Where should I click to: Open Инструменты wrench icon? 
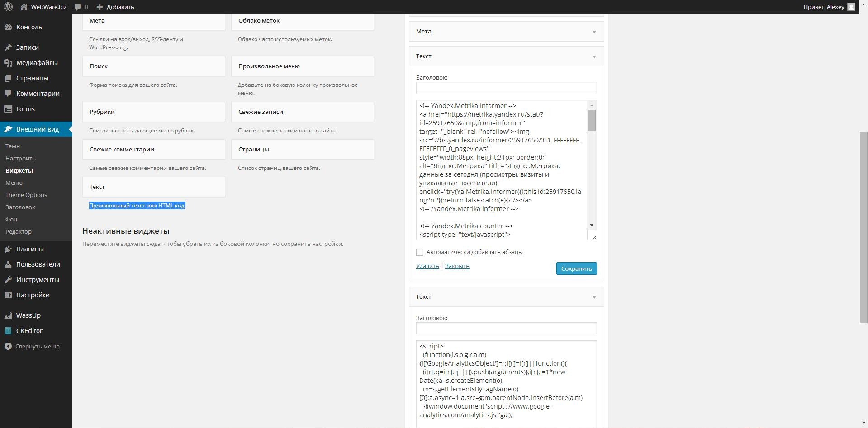point(8,280)
